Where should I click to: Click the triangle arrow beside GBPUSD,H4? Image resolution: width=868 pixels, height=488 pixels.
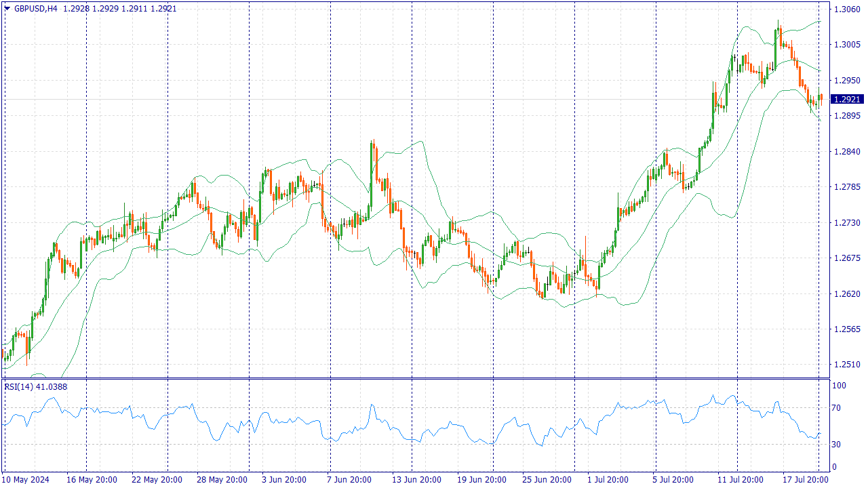[x=7, y=9]
